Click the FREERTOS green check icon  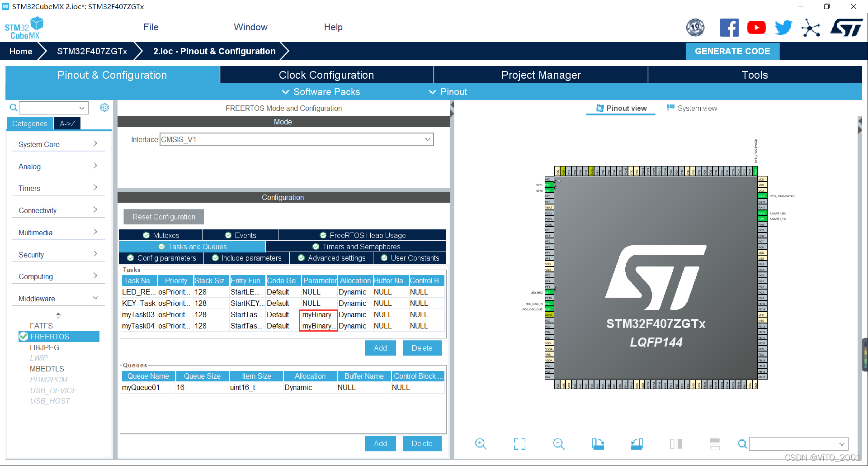pyautogui.click(x=24, y=337)
